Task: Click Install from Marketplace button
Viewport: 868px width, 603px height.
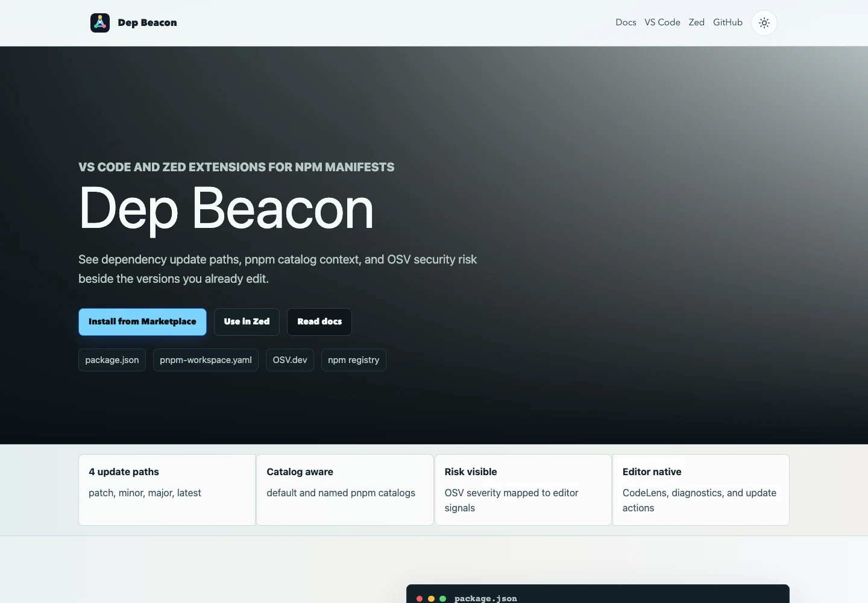Action: pyautogui.click(x=142, y=322)
